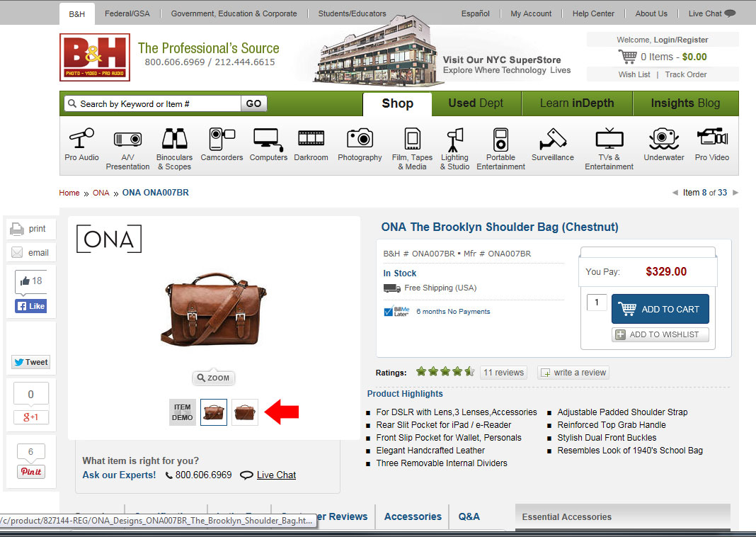Go to previous item arrow
The width and height of the screenshot is (756, 537).
tap(675, 193)
